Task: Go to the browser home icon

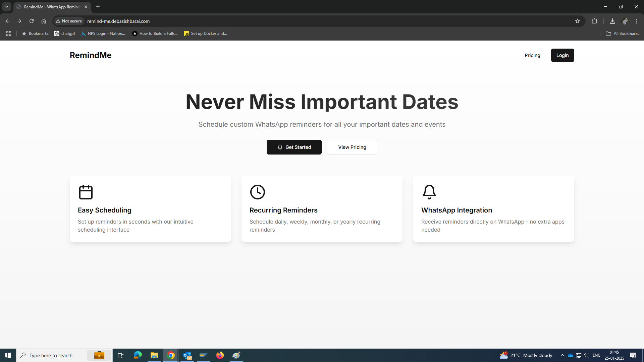Action: coord(44,21)
